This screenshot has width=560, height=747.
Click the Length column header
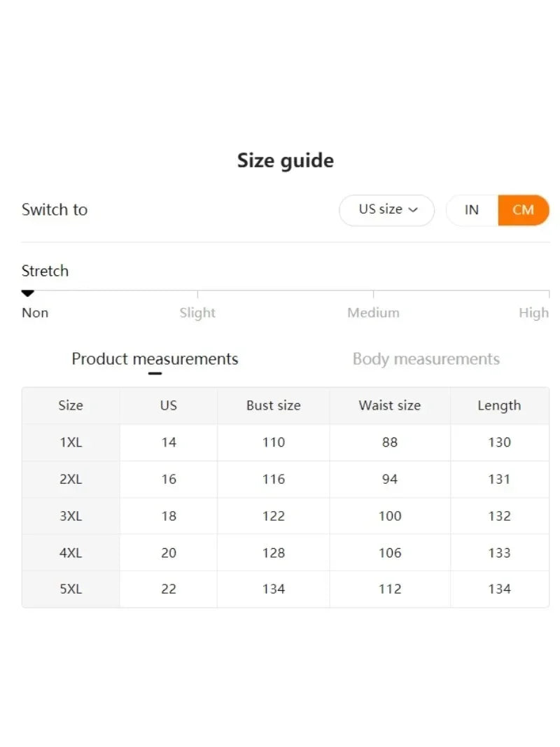click(x=499, y=405)
